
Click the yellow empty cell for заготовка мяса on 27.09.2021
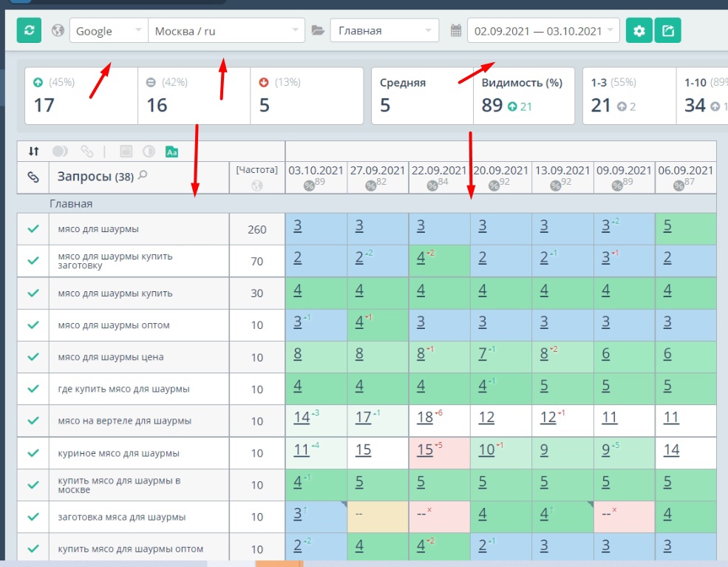378,517
